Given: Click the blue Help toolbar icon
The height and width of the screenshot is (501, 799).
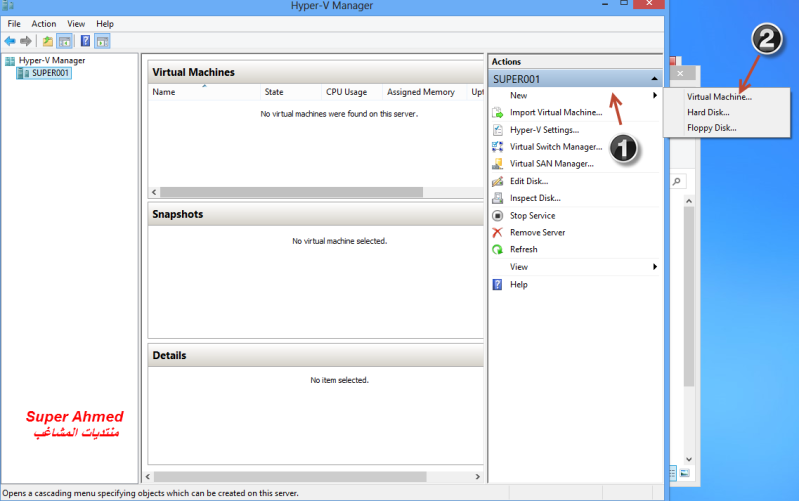Looking at the screenshot, I should pyautogui.click(x=86, y=41).
